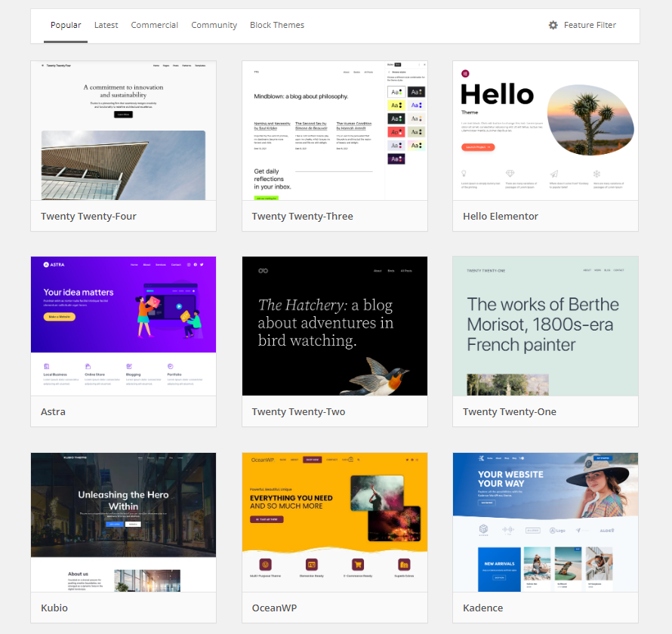Click the Twenty Twenty-One theme title

(510, 412)
